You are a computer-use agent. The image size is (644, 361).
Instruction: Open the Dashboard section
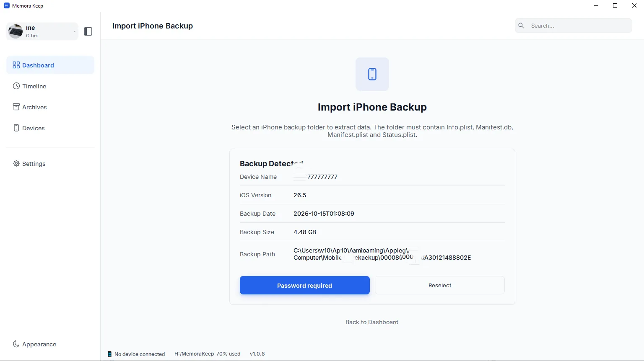(50, 65)
